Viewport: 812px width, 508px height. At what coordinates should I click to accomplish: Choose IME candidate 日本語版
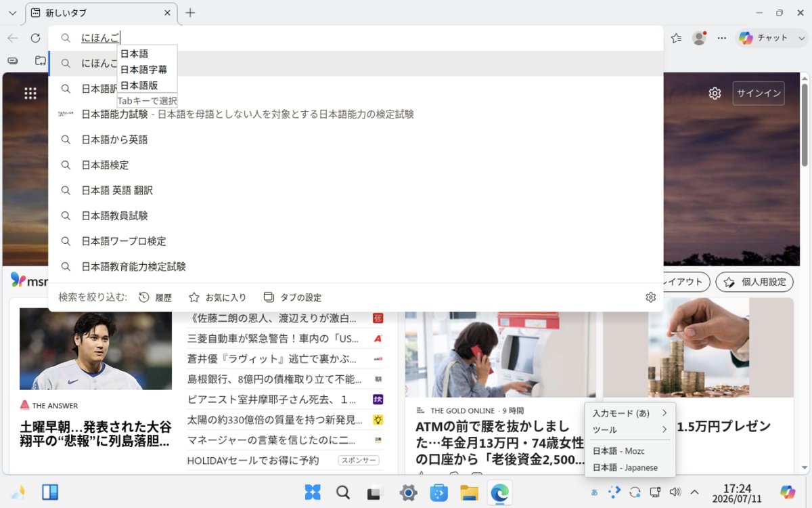147,85
